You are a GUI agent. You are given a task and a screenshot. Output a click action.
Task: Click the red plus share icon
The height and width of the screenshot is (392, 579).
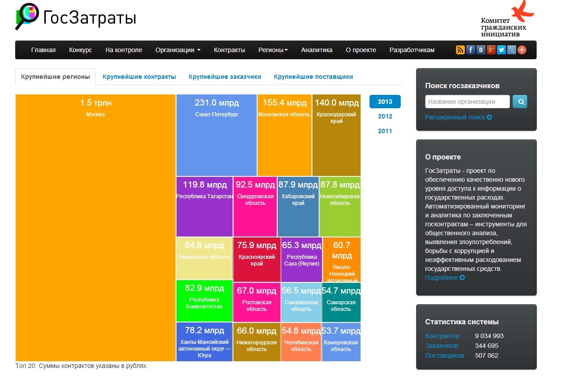pyautogui.click(x=522, y=50)
